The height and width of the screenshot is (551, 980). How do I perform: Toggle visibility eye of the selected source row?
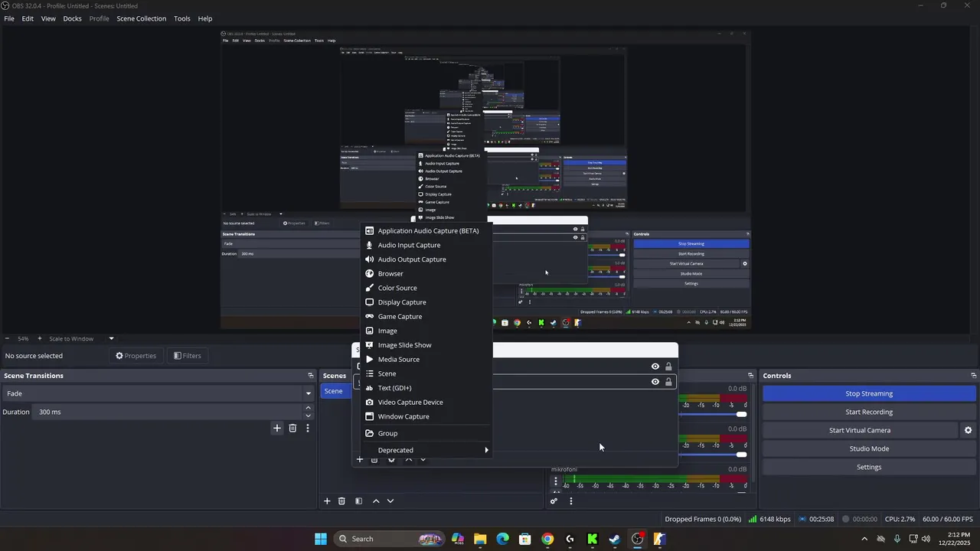(x=655, y=382)
